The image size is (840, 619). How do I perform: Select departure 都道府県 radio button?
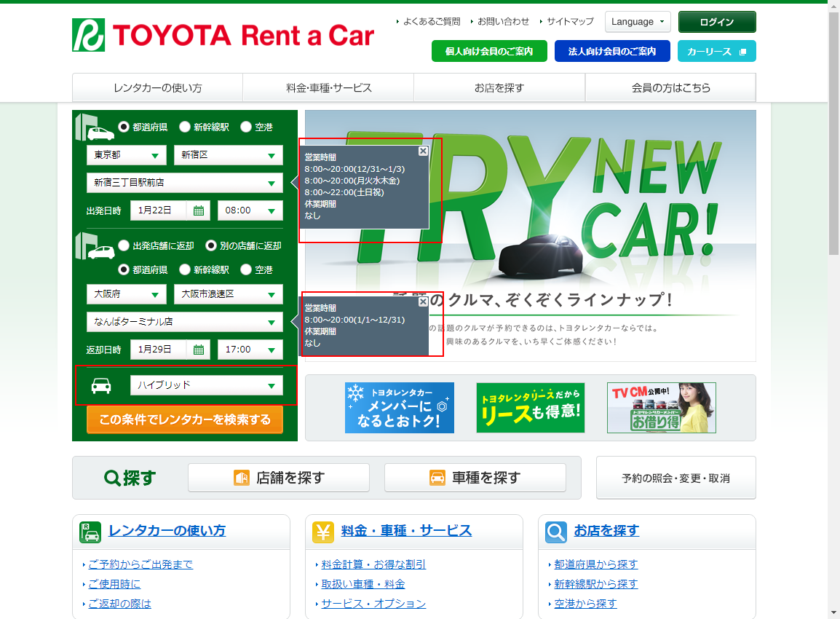tap(124, 127)
